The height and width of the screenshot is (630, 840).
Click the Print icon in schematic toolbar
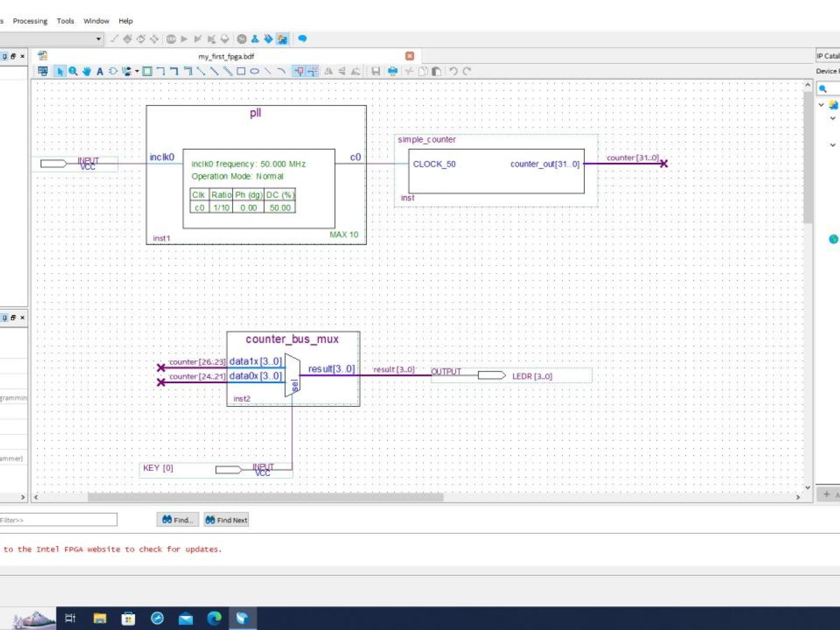tap(393, 71)
